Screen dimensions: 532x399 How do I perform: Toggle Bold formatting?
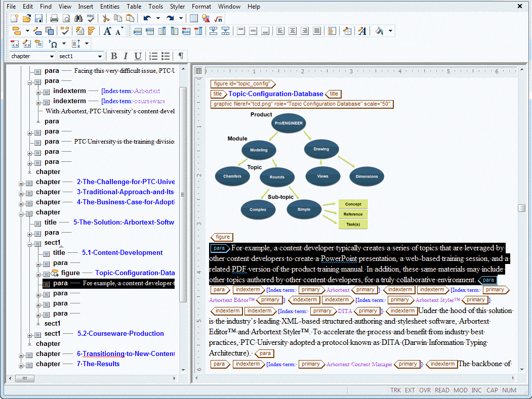(114, 56)
